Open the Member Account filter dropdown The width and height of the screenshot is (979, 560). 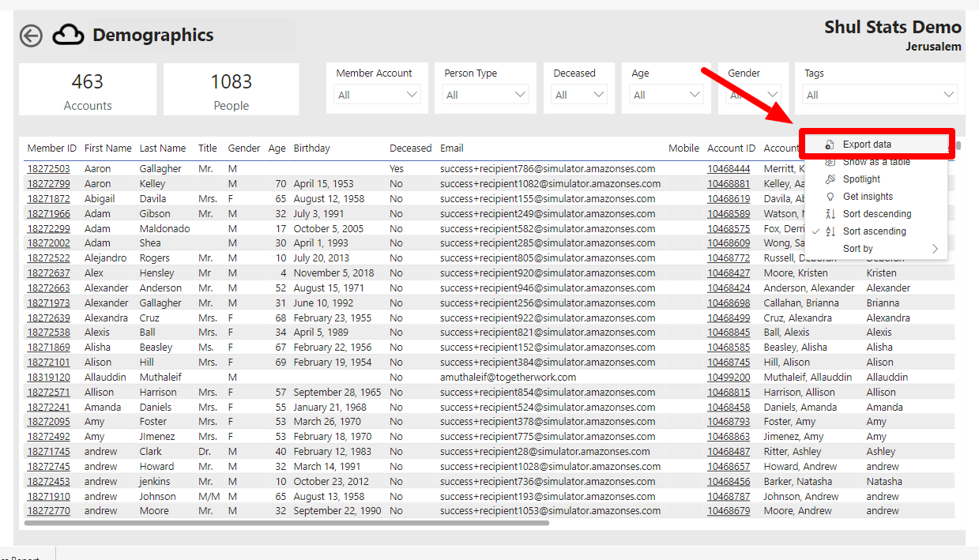(412, 93)
